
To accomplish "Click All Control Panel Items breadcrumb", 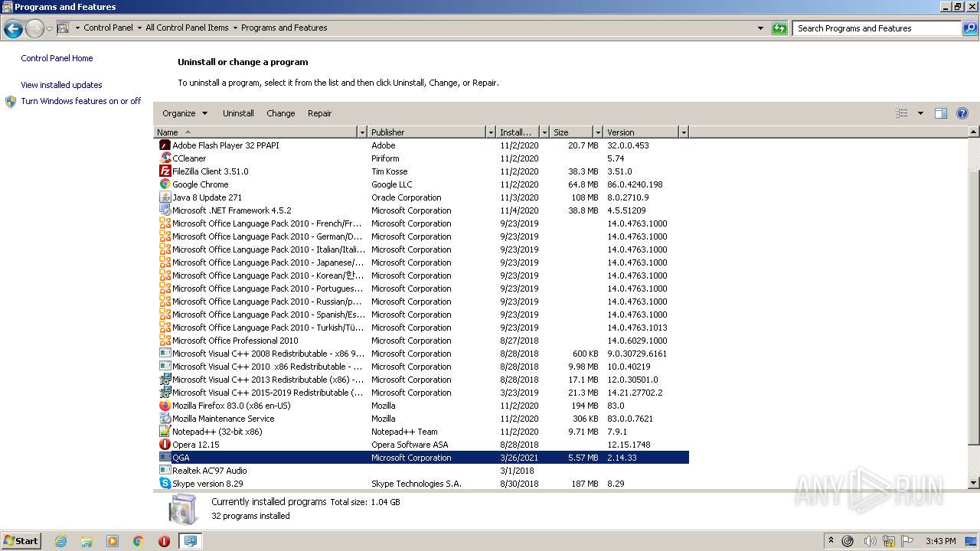I will click(x=187, y=28).
